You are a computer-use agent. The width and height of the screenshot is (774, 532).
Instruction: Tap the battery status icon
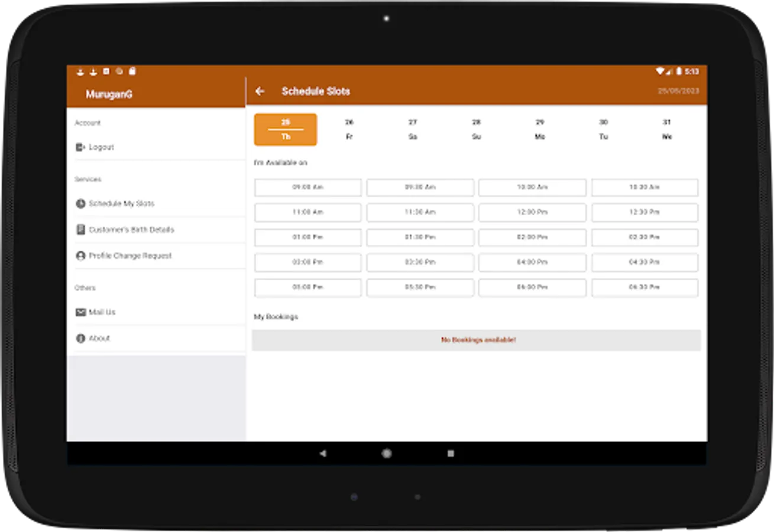[x=679, y=71]
